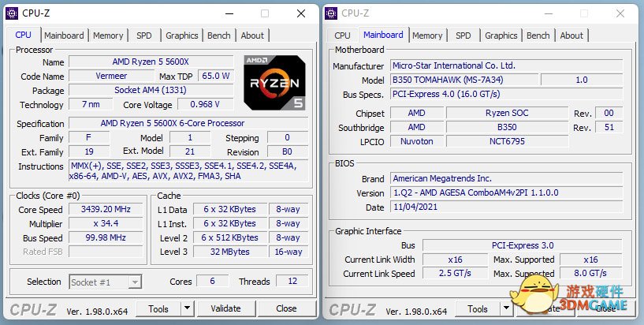Click the Core Voltage value 0.968 V

coord(205,104)
